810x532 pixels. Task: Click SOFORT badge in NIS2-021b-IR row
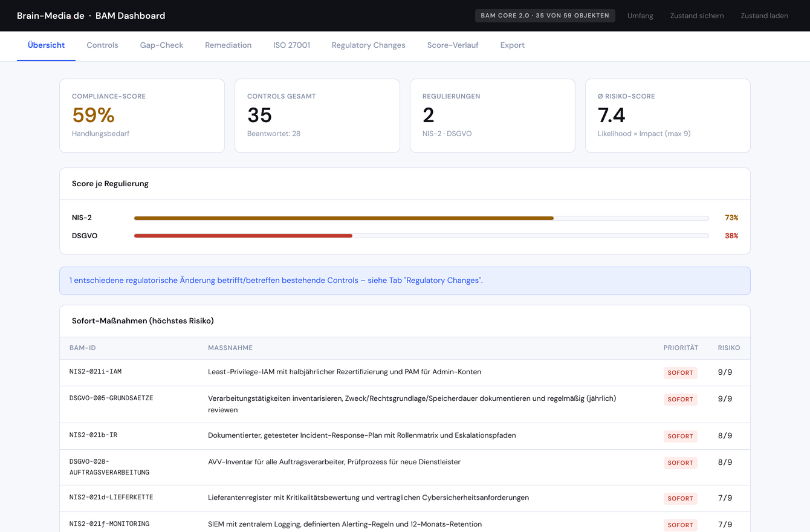tap(680, 436)
